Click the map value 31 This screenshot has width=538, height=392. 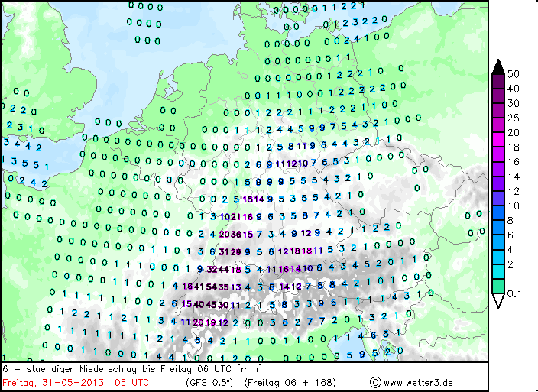click(x=223, y=251)
